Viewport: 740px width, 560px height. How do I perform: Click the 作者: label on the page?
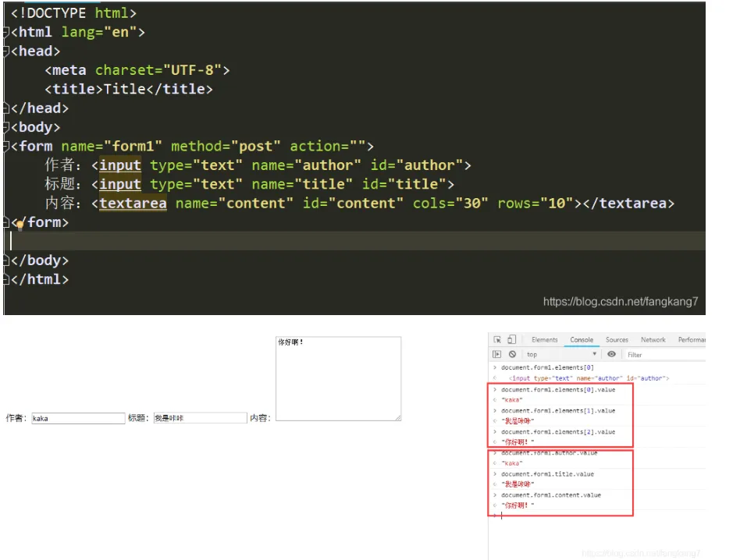click(x=16, y=418)
